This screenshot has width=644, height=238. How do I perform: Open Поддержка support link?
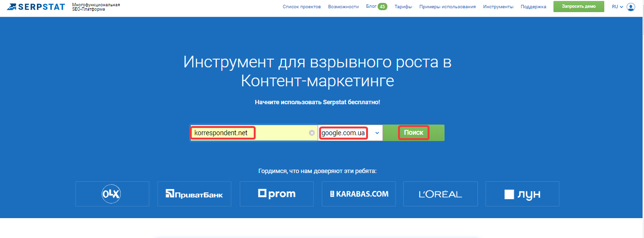click(x=534, y=7)
